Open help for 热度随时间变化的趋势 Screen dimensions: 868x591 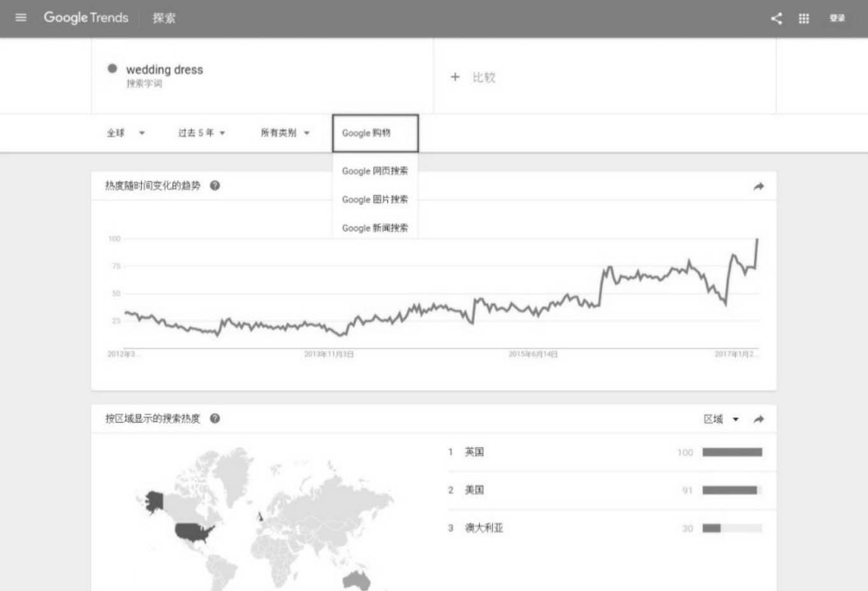pos(215,186)
